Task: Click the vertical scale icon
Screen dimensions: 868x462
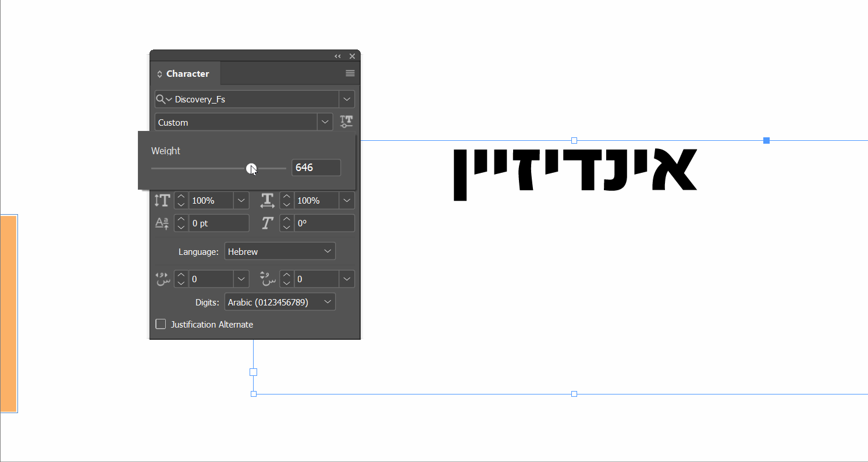Action: (162, 200)
